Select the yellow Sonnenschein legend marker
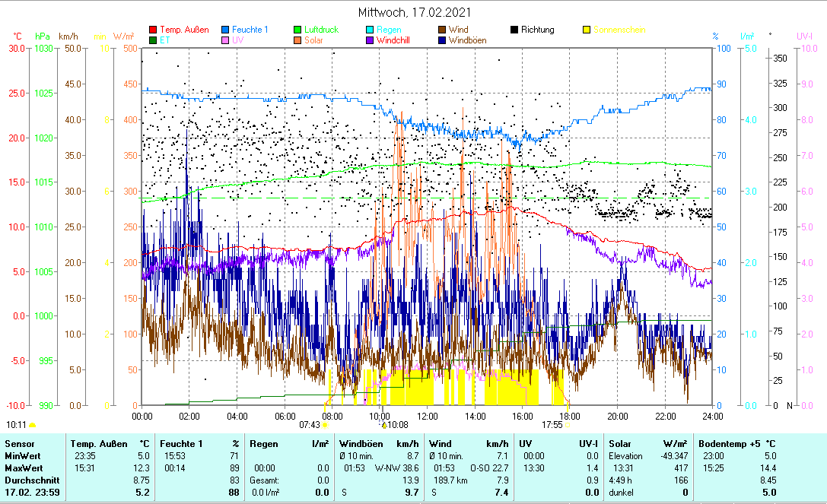The image size is (827, 504). point(587,30)
